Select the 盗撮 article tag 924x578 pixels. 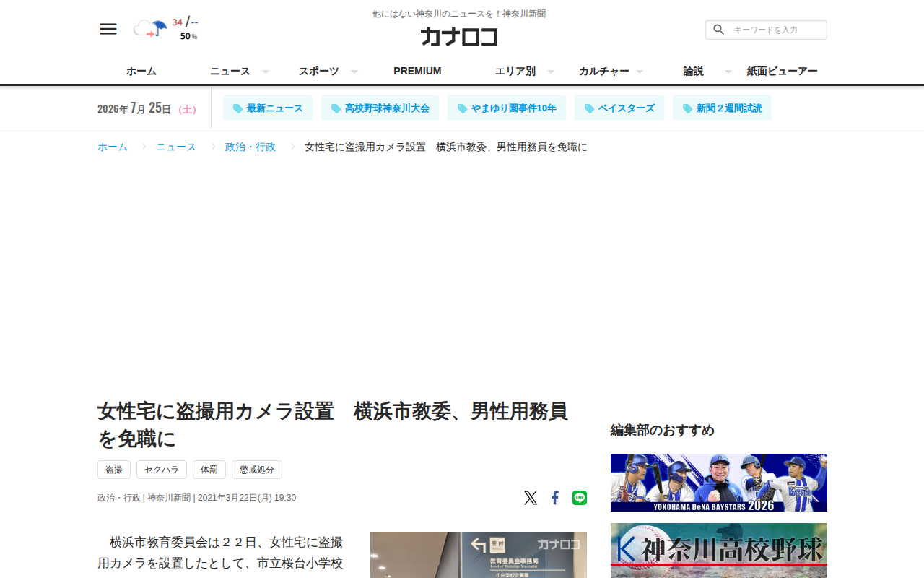[x=114, y=470]
